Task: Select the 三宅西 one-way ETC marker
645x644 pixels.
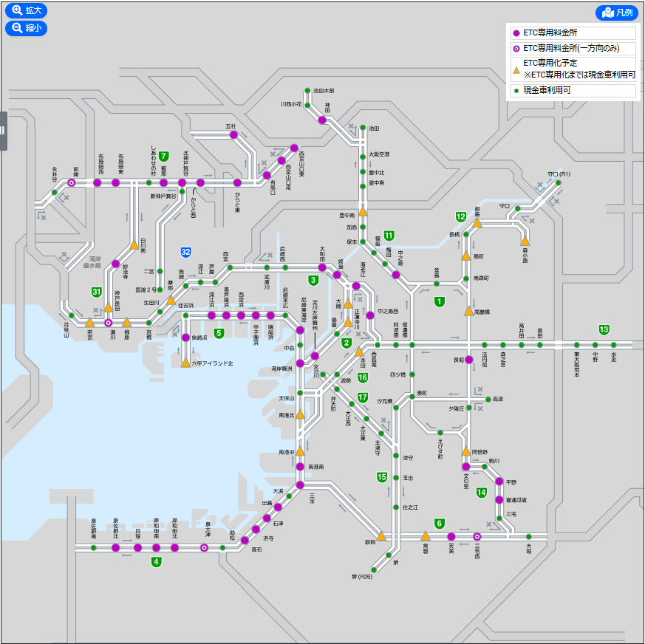Action: pos(477,537)
